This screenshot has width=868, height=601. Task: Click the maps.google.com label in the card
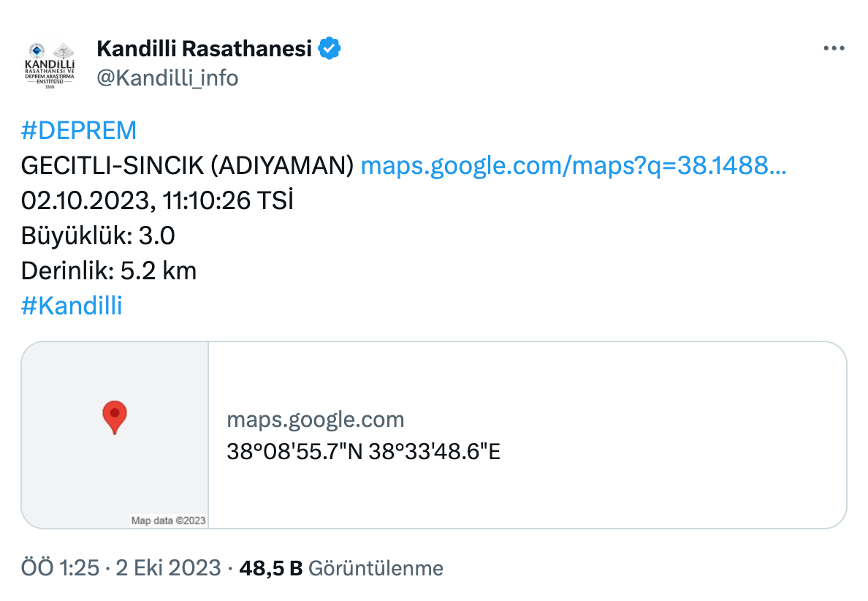click(x=316, y=419)
